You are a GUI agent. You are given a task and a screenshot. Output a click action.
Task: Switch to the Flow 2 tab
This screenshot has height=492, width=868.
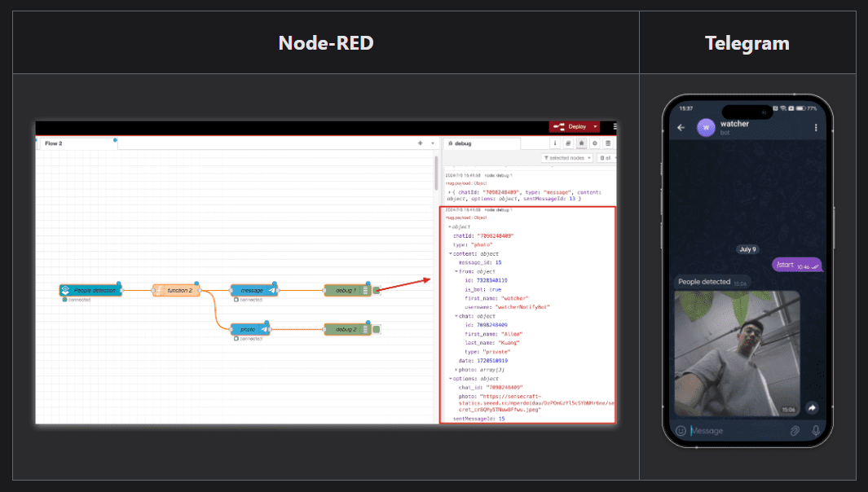[x=54, y=143]
